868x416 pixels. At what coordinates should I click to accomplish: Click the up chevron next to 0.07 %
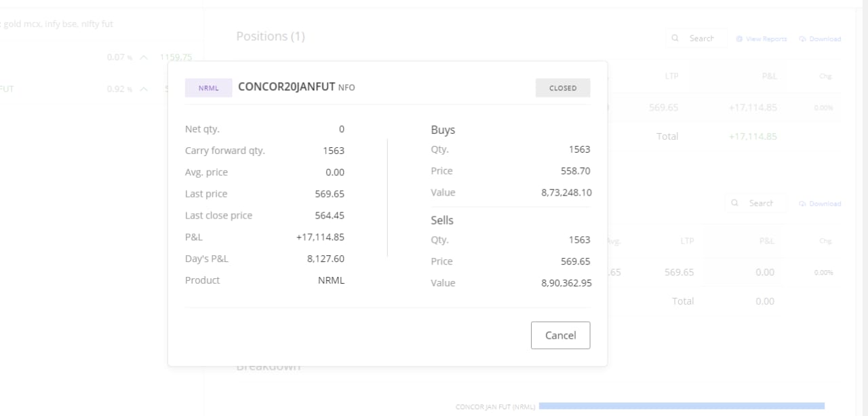[143, 58]
